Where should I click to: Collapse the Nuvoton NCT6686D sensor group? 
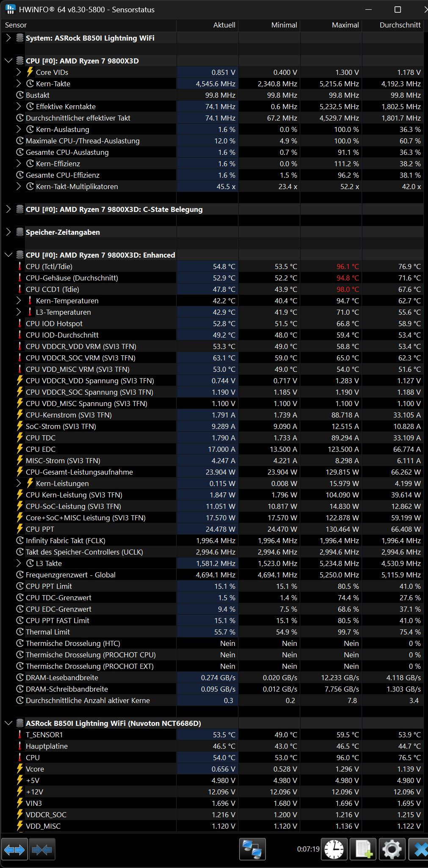click(x=8, y=723)
